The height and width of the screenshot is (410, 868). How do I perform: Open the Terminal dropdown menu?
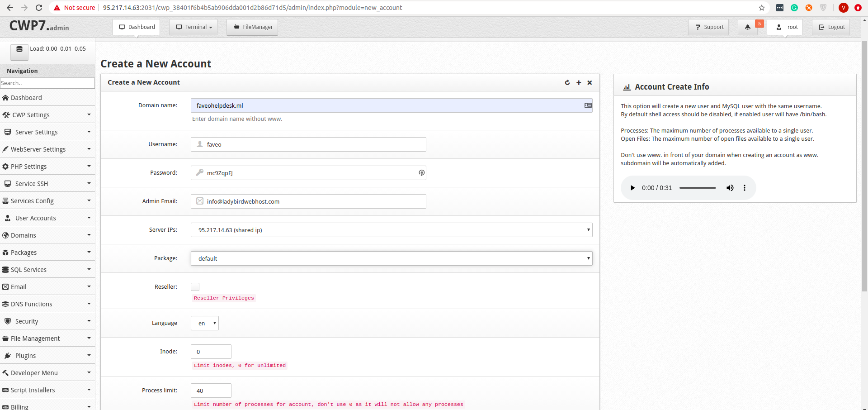(x=193, y=27)
